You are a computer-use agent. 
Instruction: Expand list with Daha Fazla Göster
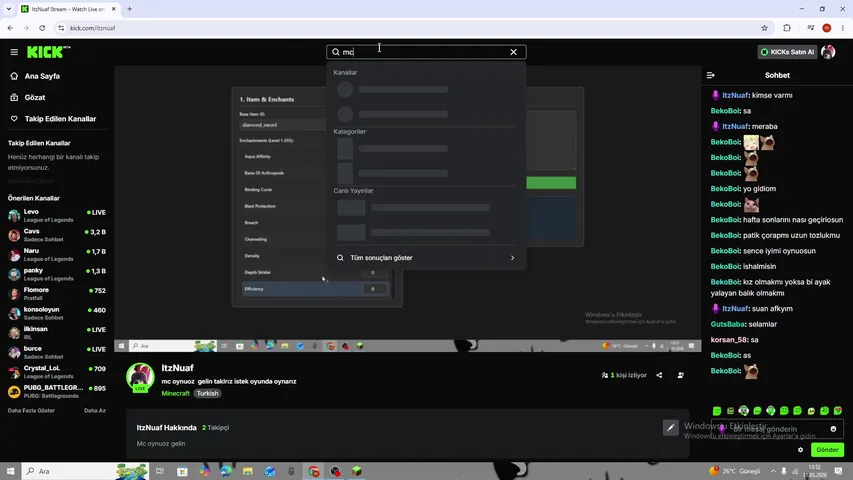click(31, 411)
